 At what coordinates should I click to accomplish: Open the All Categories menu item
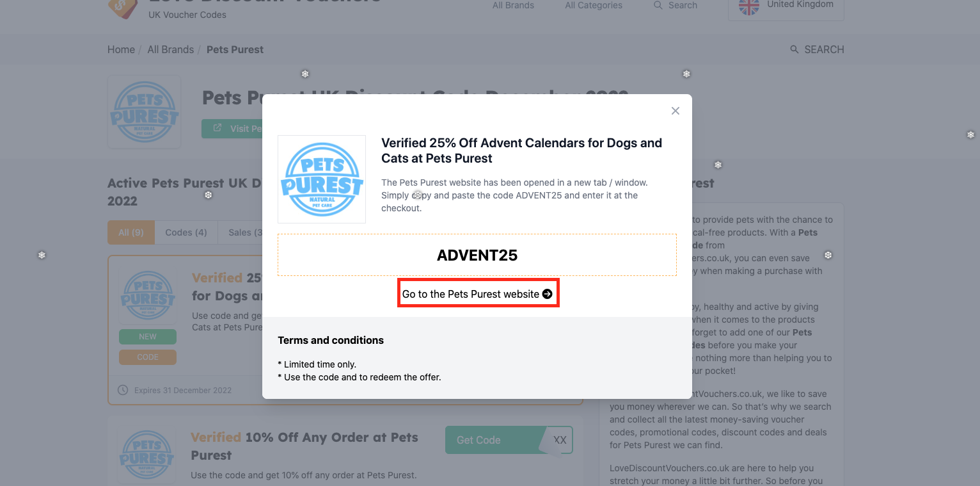[x=594, y=5]
